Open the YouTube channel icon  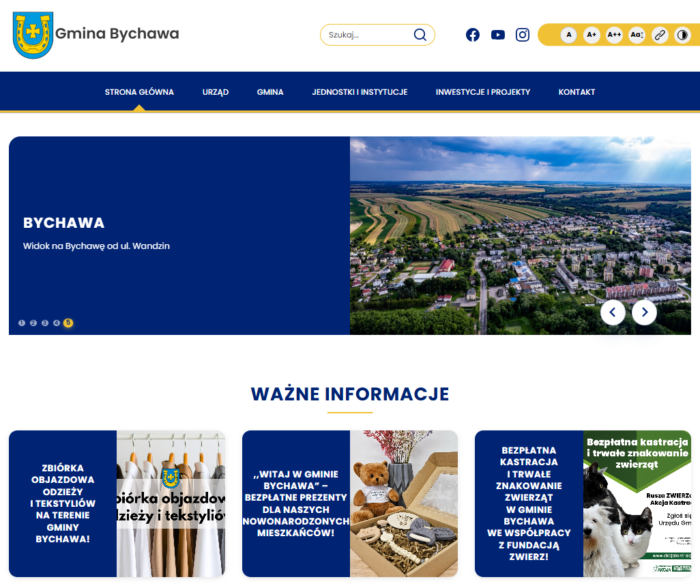497,35
